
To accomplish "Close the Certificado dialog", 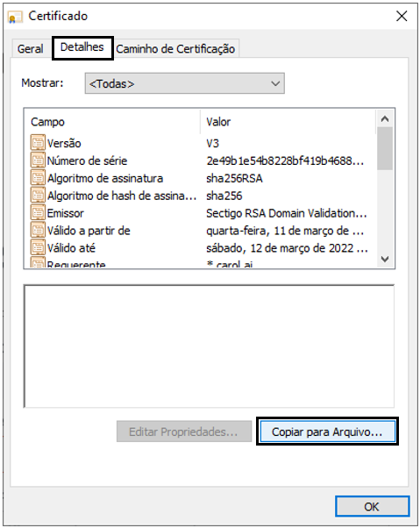I will (x=402, y=16).
